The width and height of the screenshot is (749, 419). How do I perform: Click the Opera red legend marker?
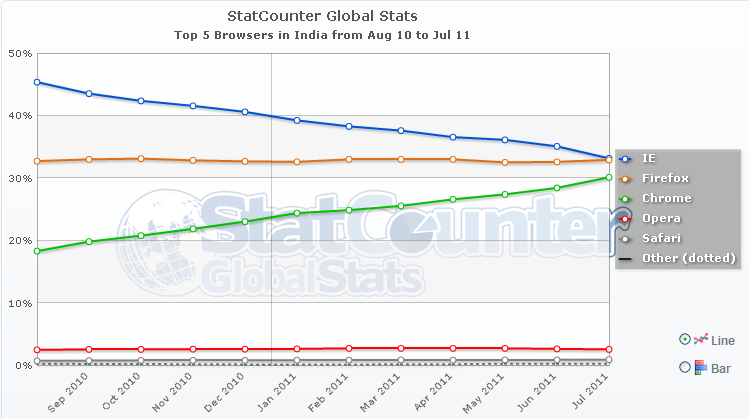[625, 218]
